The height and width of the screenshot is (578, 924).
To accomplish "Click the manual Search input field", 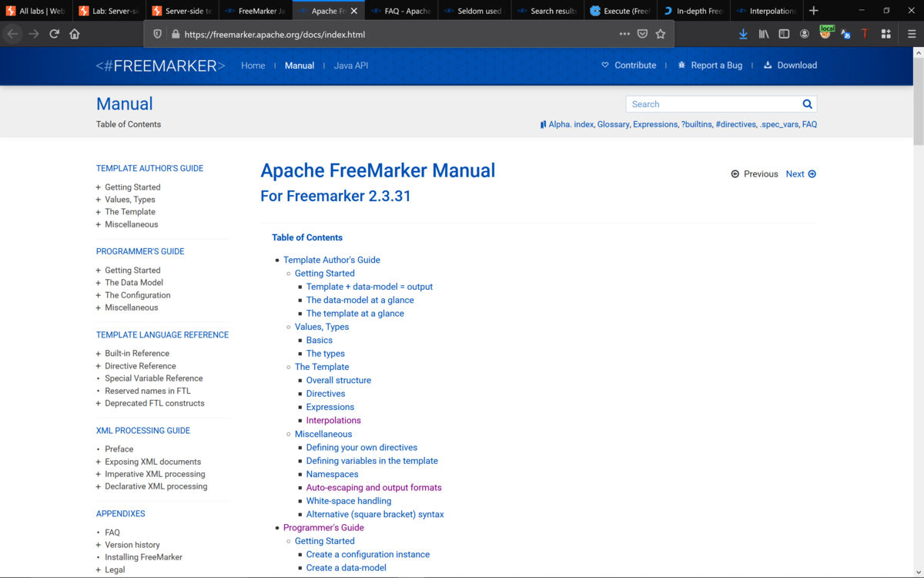I will point(712,104).
